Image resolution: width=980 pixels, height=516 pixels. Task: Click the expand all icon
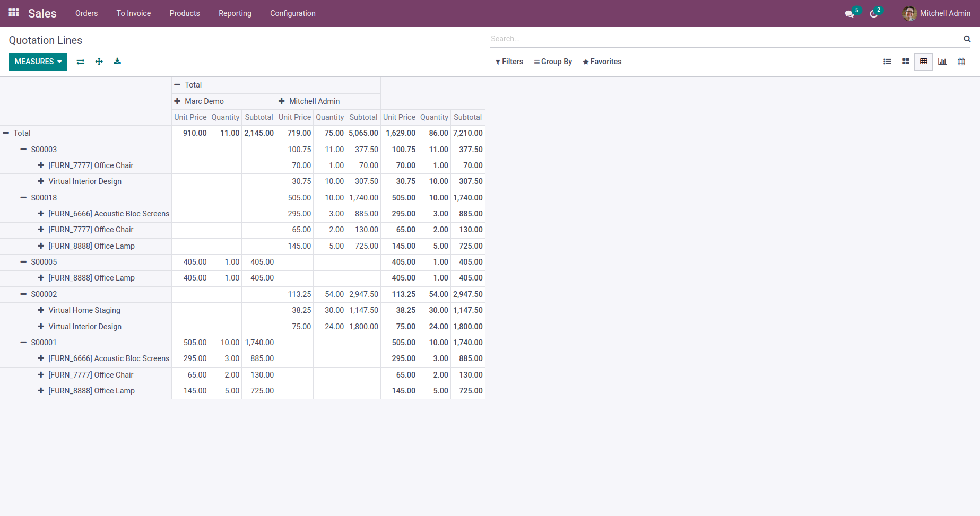click(99, 62)
